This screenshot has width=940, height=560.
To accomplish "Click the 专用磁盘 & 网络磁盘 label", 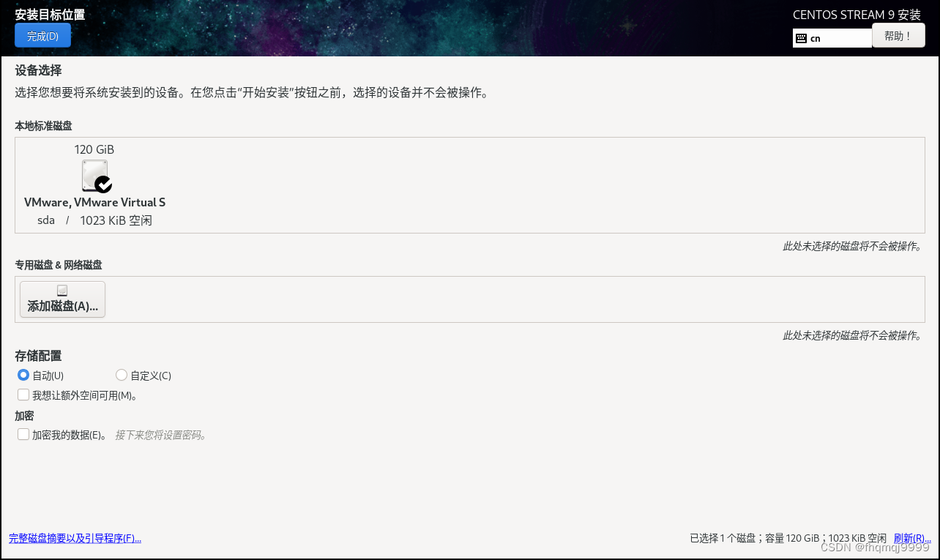I will click(59, 264).
